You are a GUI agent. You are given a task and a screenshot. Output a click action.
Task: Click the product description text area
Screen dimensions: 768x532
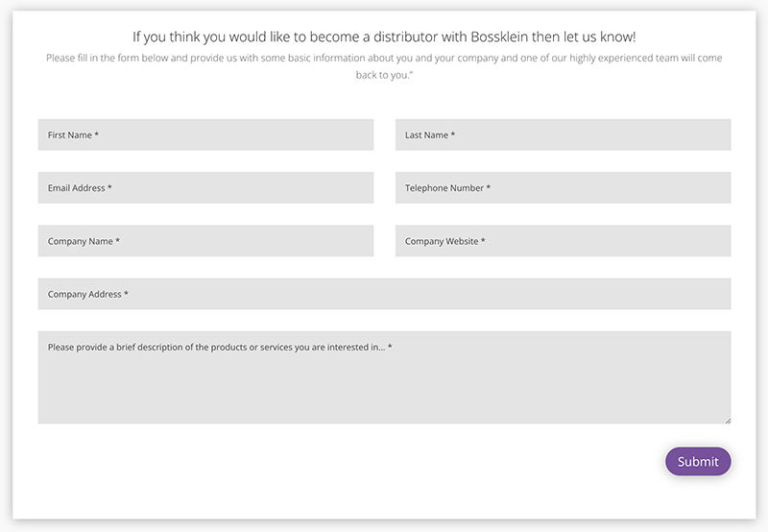[385, 377]
